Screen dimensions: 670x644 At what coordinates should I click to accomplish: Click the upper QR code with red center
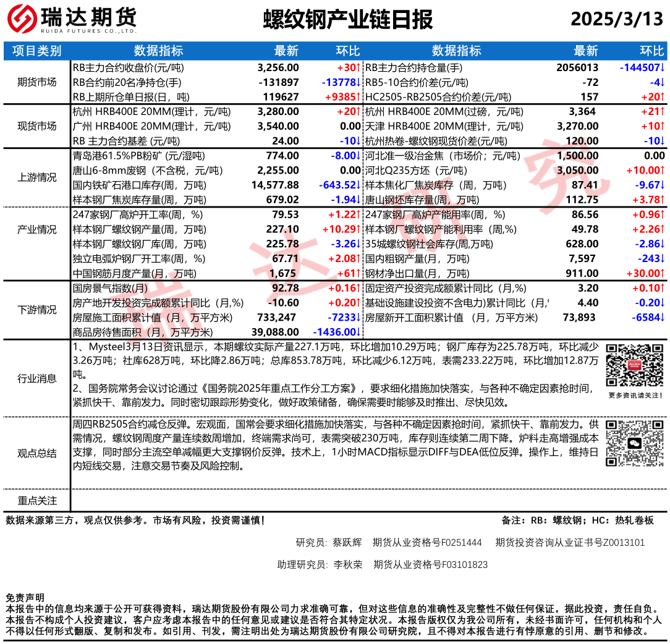click(634, 365)
